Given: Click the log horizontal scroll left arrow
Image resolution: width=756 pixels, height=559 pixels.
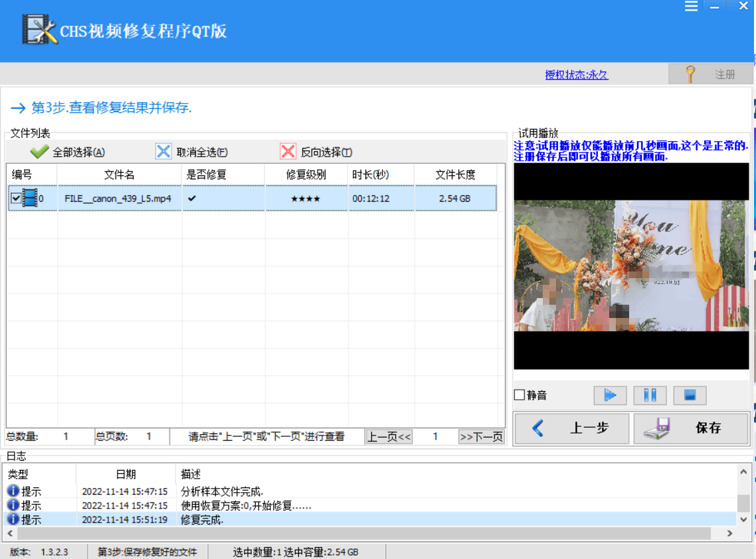Looking at the screenshot, I should 10,533.
